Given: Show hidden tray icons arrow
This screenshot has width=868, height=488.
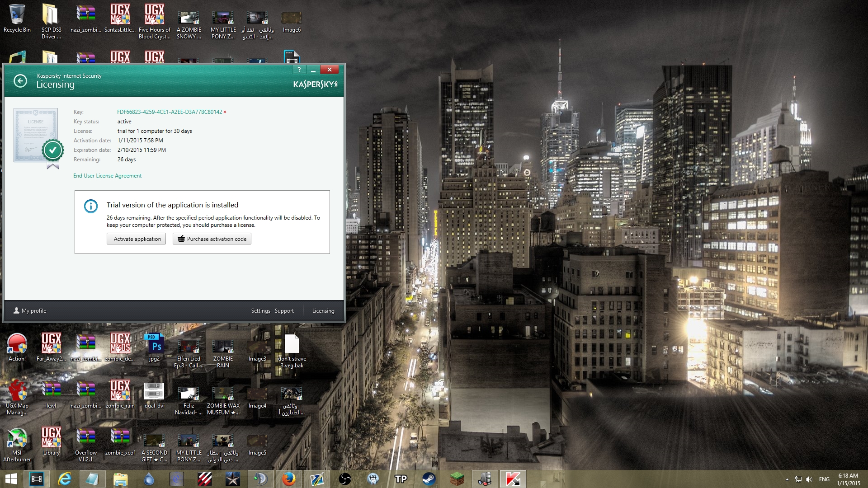Looking at the screenshot, I should click(787, 479).
